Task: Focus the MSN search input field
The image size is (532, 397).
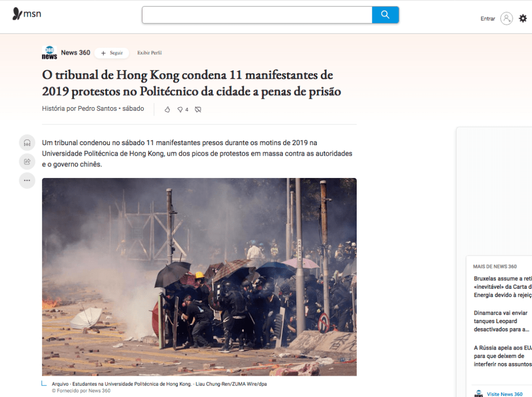Action: pyautogui.click(x=257, y=15)
